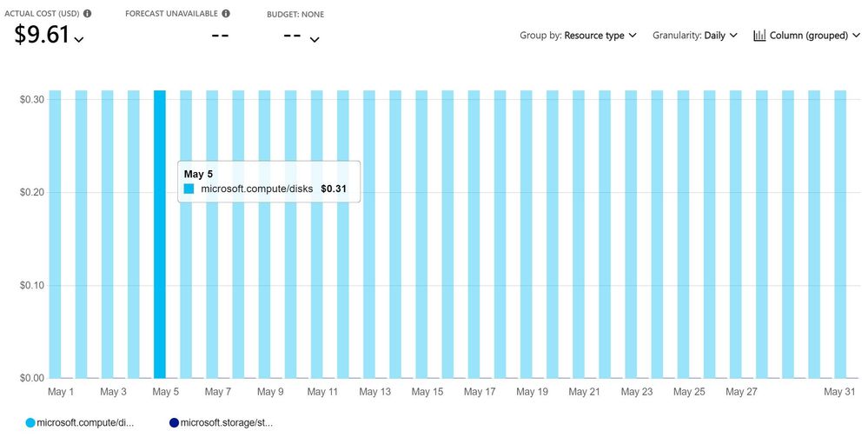Click the May 15 cost bar

[x=421, y=235]
